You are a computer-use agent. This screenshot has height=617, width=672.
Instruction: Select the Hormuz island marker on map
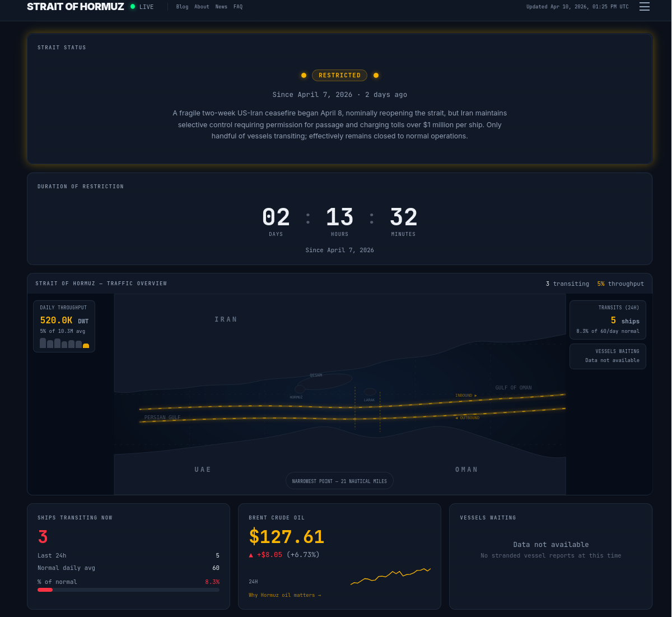click(x=300, y=389)
